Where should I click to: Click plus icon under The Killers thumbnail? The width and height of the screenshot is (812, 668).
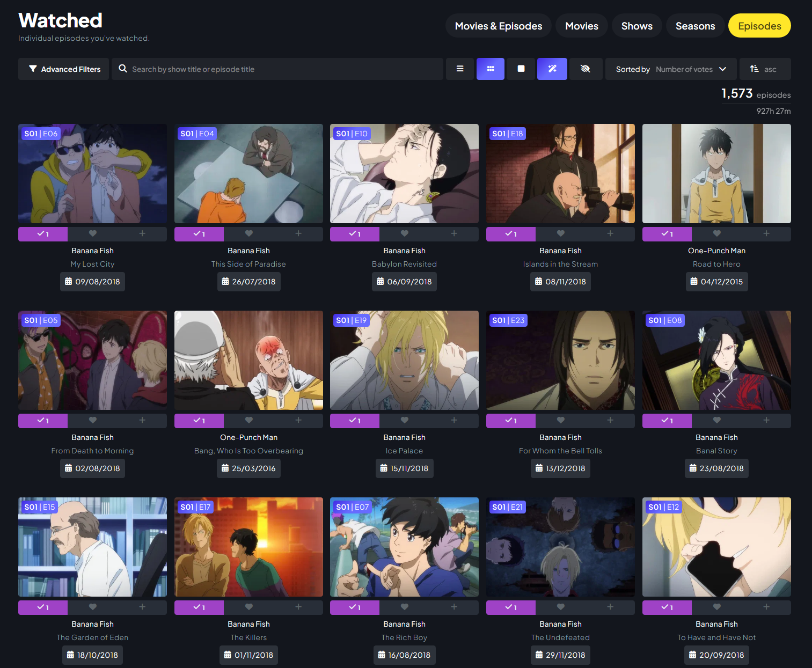298,607
